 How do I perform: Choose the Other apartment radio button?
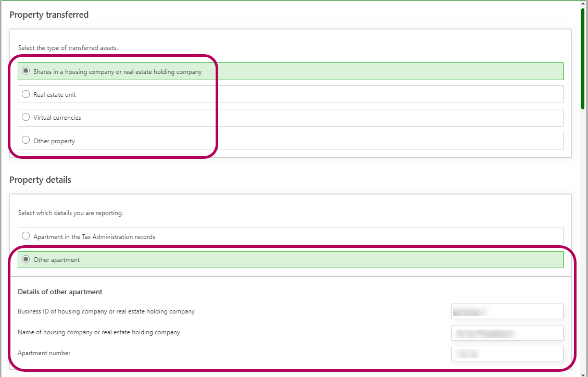pos(26,259)
